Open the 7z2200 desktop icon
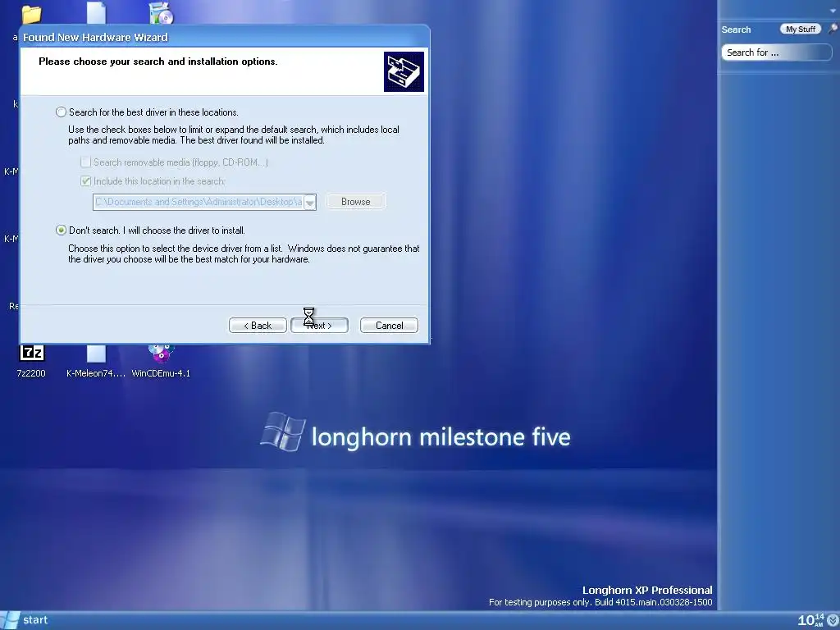Viewport: 840px width, 630px height. [x=32, y=360]
